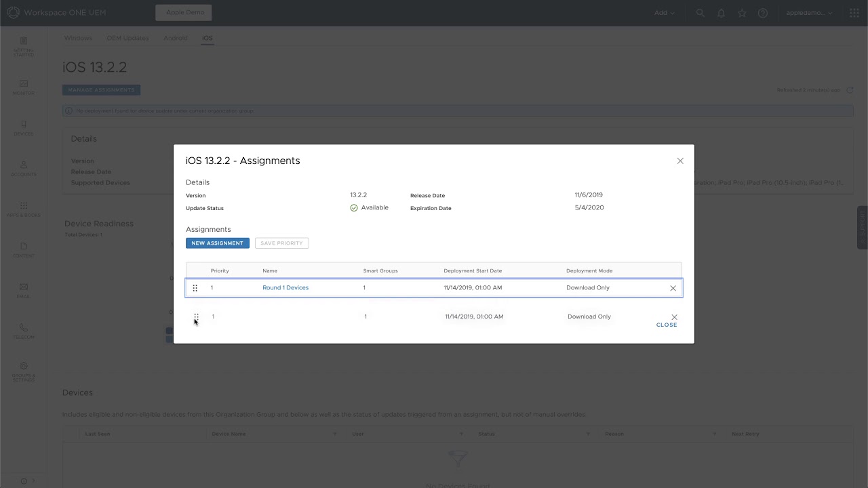Viewport: 868px width, 488px height.
Task: Open Groups & Settings in sidebar
Action: tap(24, 371)
